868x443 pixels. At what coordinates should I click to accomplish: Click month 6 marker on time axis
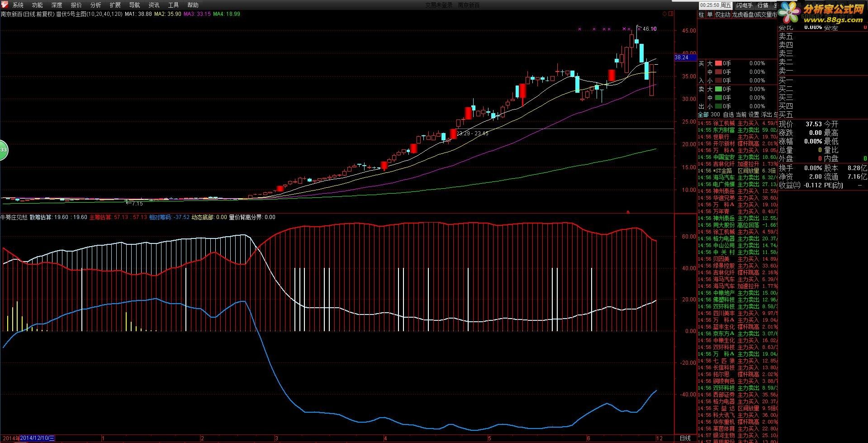[x=588, y=438]
